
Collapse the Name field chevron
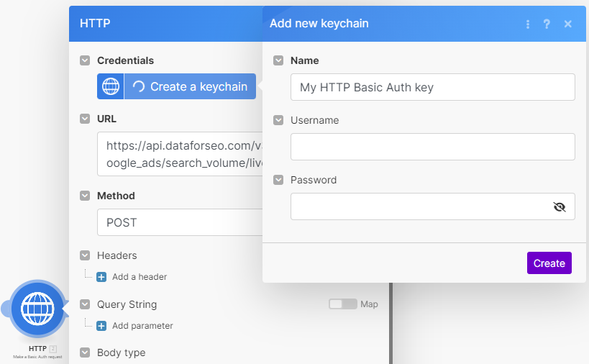coord(278,60)
